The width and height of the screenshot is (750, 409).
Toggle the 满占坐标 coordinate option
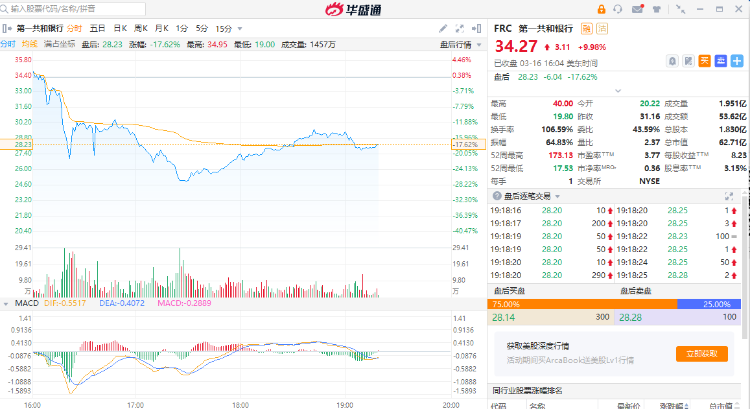[x=60, y=44]
